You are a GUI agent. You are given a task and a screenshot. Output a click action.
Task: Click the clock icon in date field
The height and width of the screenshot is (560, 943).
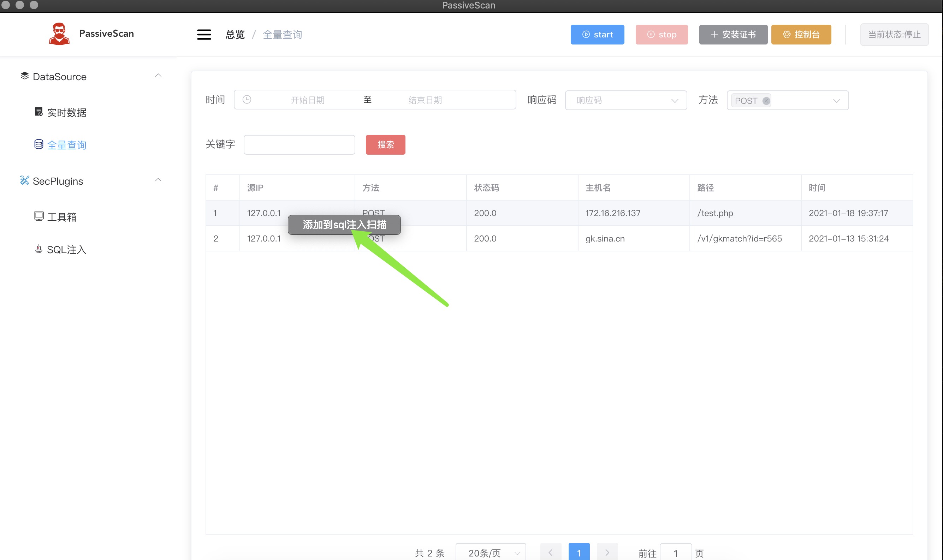(x=247, y=100)
